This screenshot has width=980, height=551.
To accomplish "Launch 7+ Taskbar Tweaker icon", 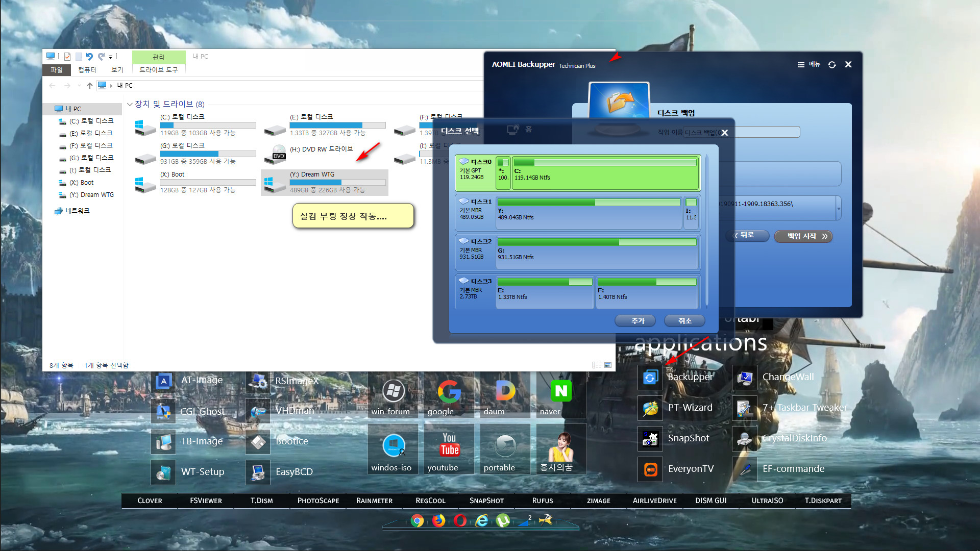I will pos(745,408).
